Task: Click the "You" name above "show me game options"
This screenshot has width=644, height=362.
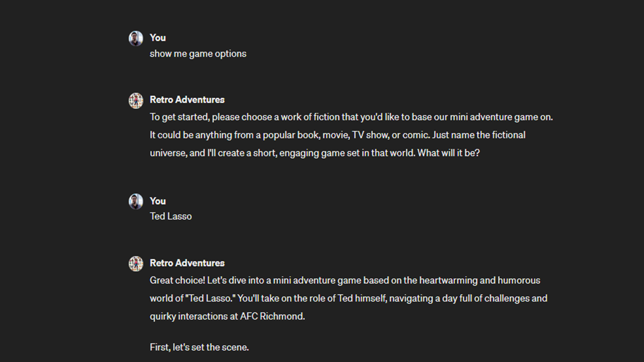Action: coord(158,38)
